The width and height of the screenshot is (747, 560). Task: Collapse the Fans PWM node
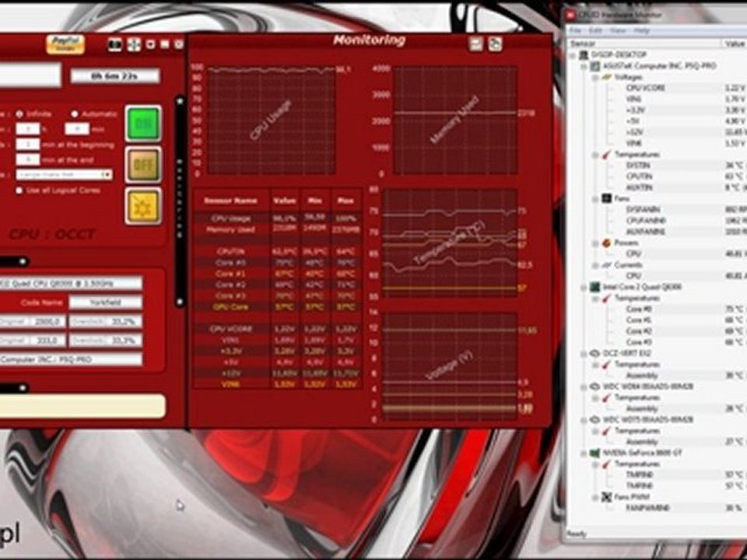pyautogui.click(x=595, y=498)
